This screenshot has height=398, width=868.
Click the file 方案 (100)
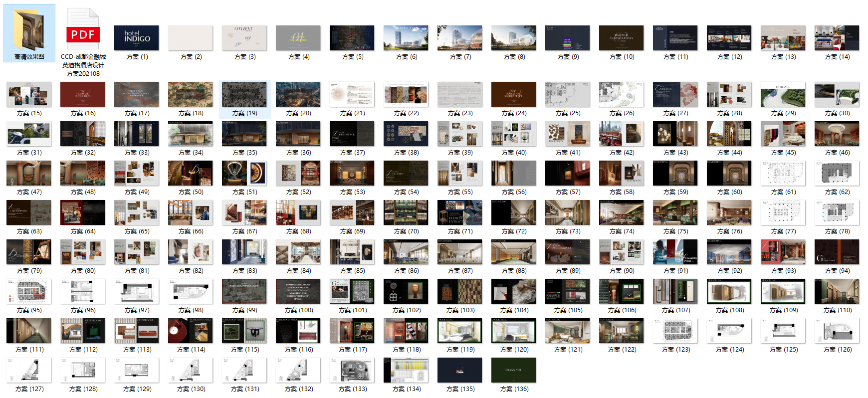pyautogui.click(x=298, y=291)
